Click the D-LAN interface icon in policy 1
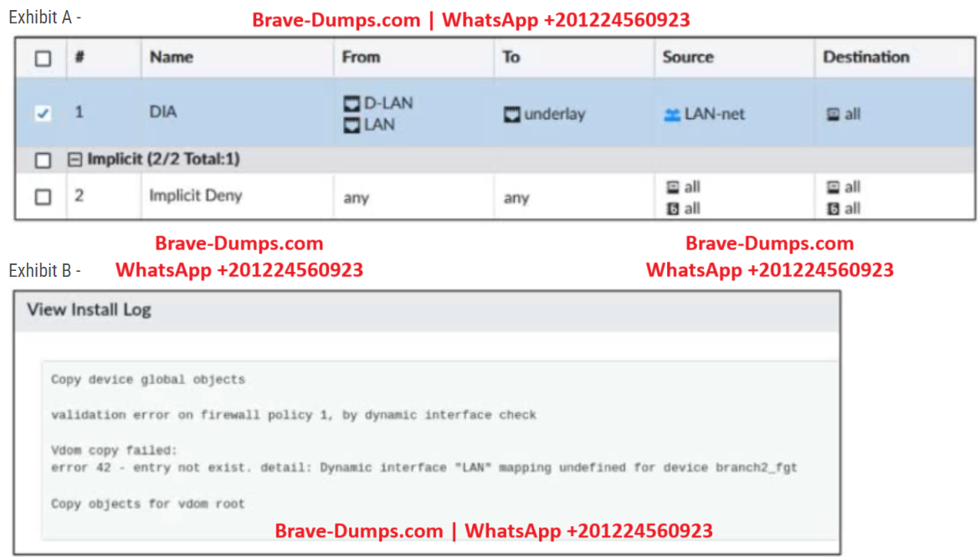Viewport: 980px width, 557px height. [352, 104]
